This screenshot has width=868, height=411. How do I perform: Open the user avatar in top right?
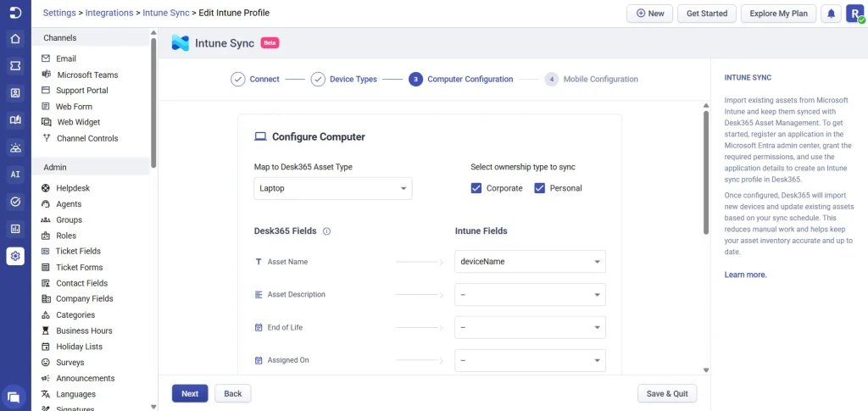pos(854,14)
